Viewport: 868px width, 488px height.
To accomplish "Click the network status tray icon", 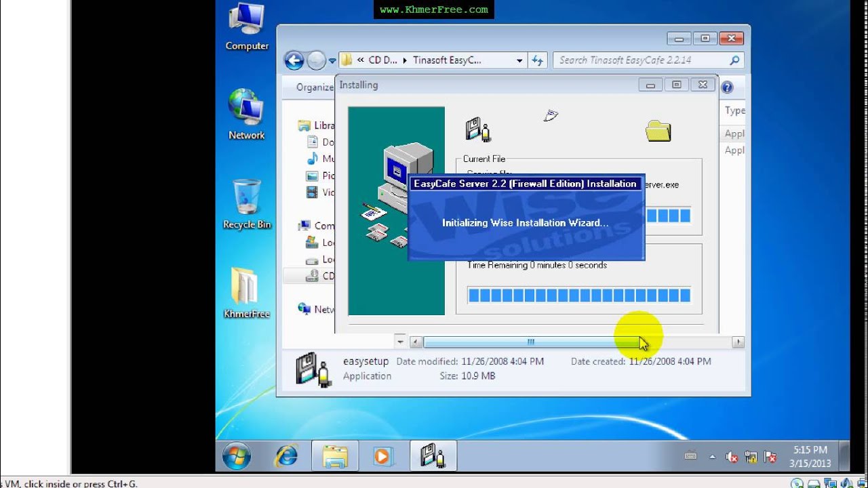I will click(751, 457).
